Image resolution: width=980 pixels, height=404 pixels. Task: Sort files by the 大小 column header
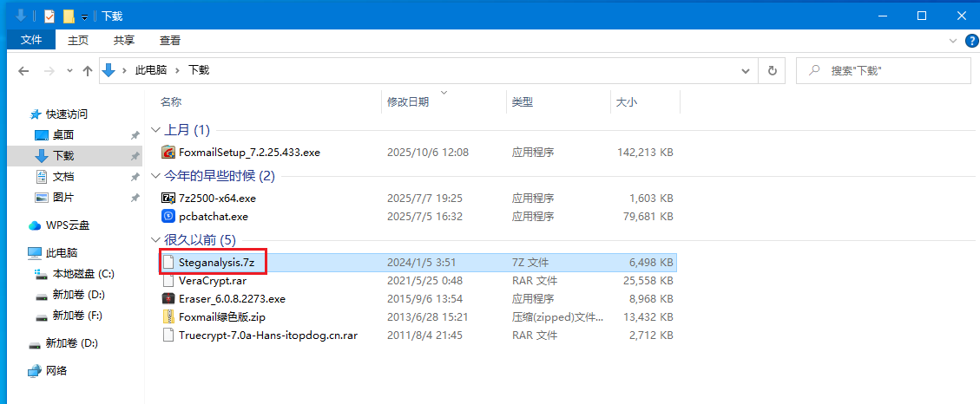[626, 102]
